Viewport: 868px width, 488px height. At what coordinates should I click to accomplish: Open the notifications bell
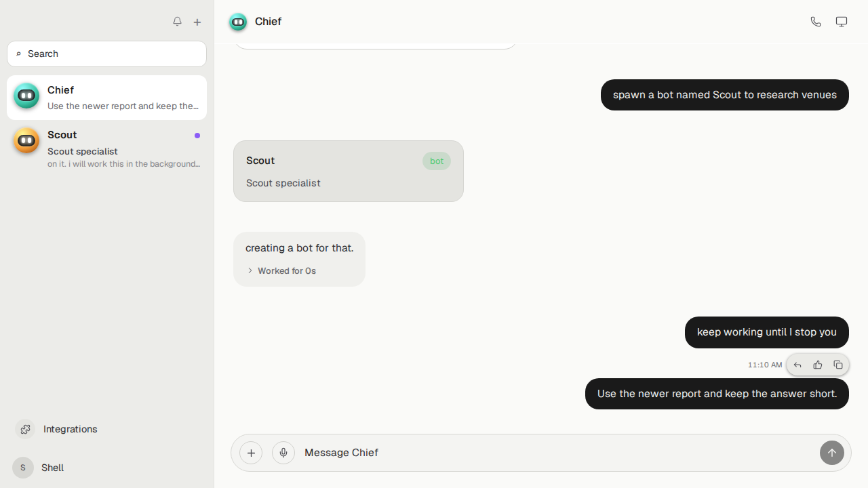tap(177, 22)
